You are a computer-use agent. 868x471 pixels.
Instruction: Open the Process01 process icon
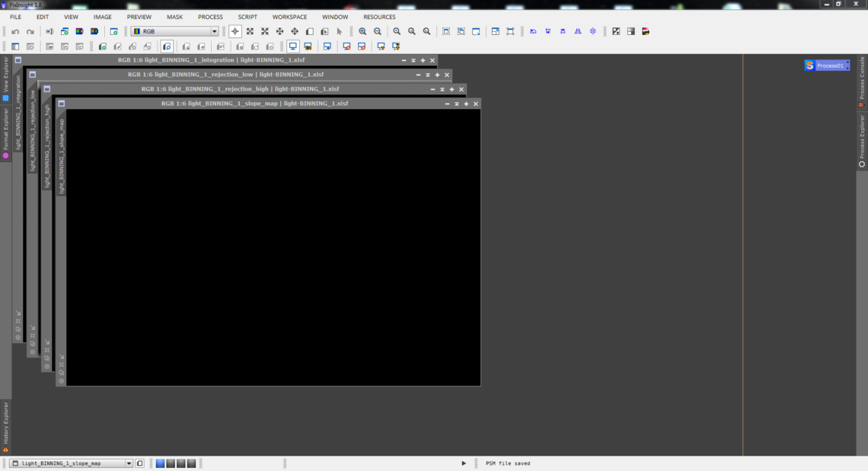[x=826, y=66]
